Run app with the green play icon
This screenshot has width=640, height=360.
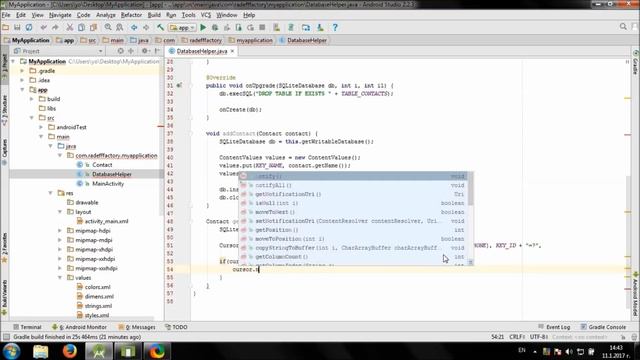203,27
